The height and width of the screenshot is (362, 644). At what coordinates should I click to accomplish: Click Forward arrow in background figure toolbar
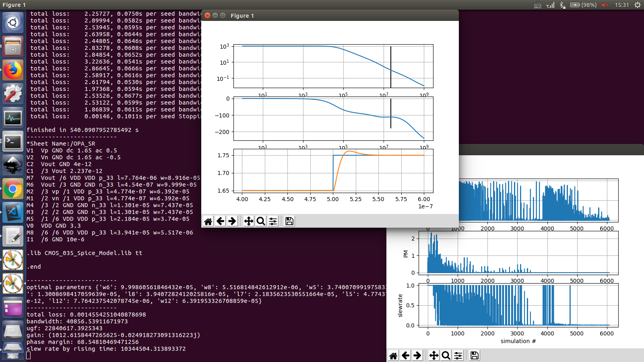click(417, 356)
